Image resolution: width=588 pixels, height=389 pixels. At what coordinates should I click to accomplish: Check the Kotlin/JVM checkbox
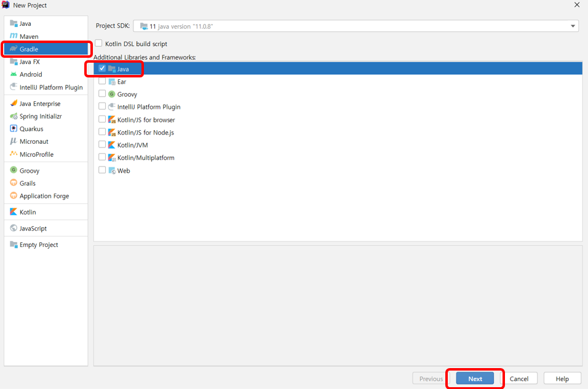click(x=102, y=144)
